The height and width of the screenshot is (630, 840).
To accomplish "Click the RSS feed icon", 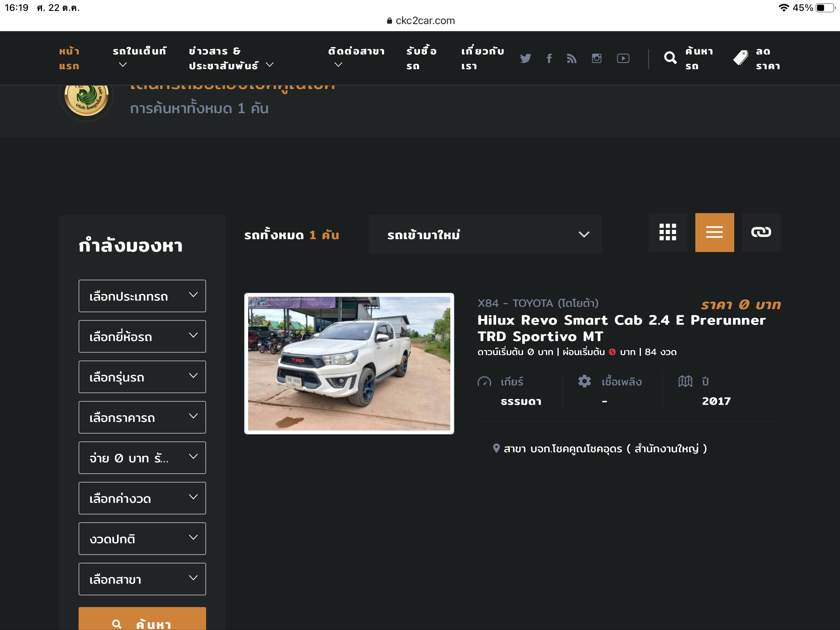I will coord(572,58).
